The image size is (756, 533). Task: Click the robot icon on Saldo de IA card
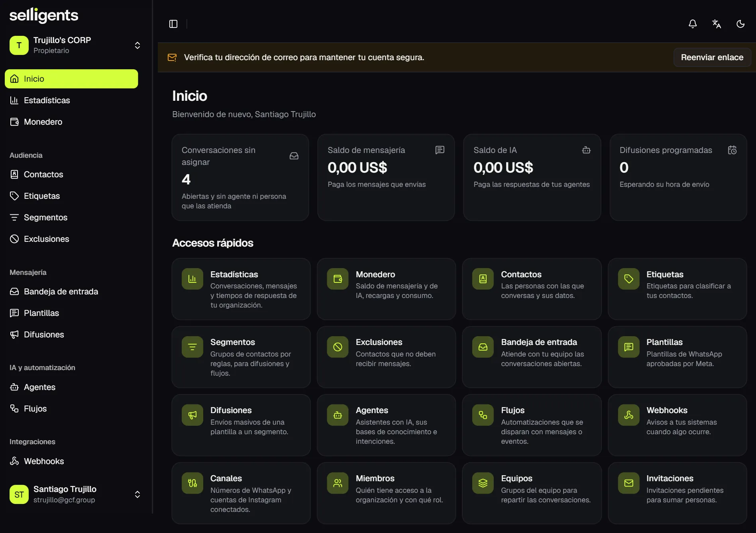tap(586, 150)
